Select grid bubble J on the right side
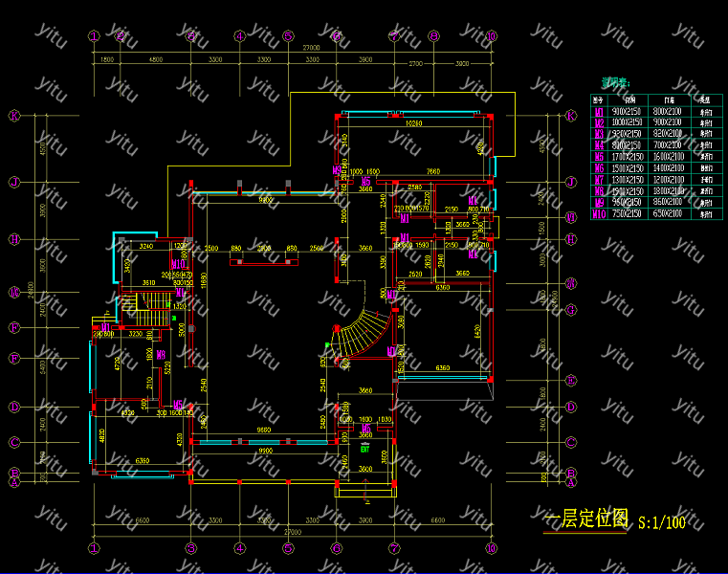Image resolution: width=728 pixels, height=574 pixels. [570, 181]
